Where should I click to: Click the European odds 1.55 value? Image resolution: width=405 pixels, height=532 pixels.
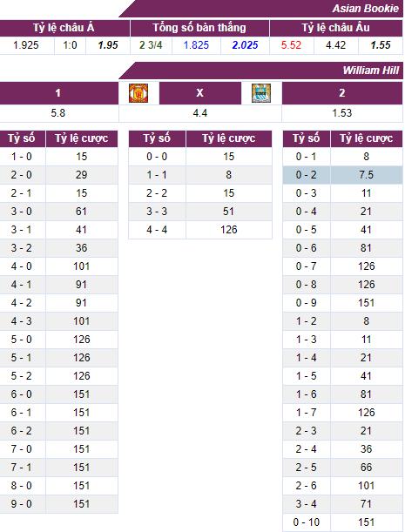pyautogui.click(x=381, y=45)
